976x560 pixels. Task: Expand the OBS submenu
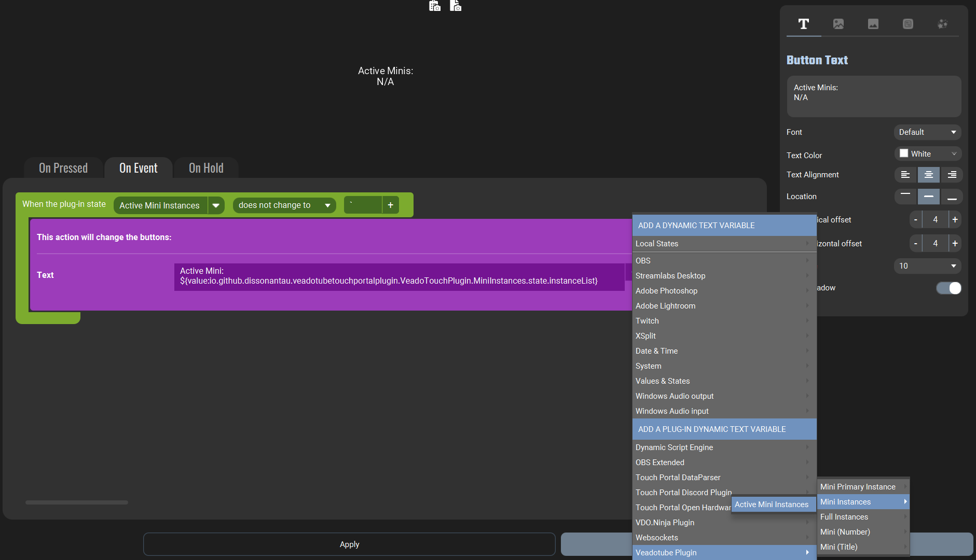click(724, 261)
